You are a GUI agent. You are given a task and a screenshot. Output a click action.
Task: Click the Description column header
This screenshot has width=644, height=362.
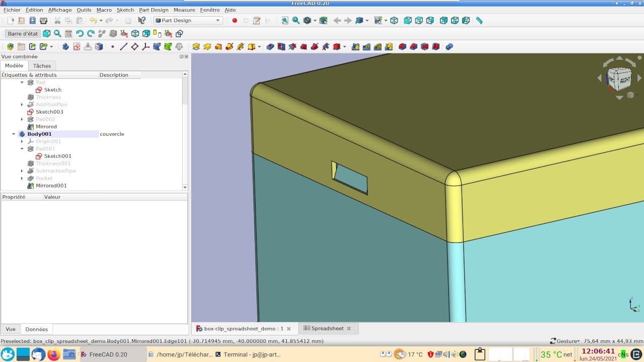120,75
